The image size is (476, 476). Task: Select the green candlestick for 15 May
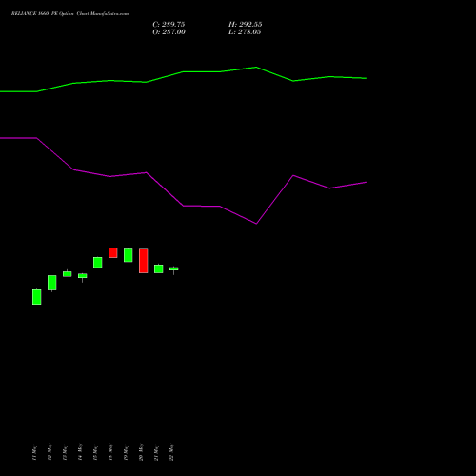coord(98,263)
